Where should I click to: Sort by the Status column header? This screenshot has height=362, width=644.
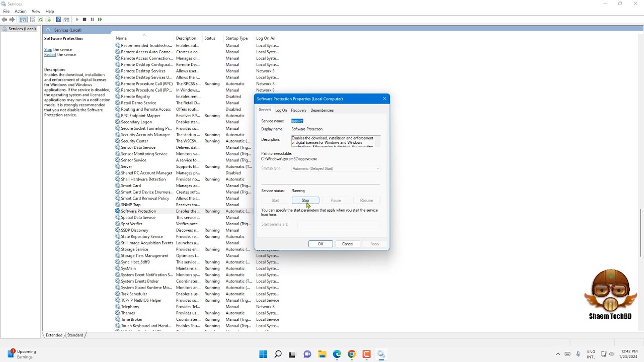(213, 38)
